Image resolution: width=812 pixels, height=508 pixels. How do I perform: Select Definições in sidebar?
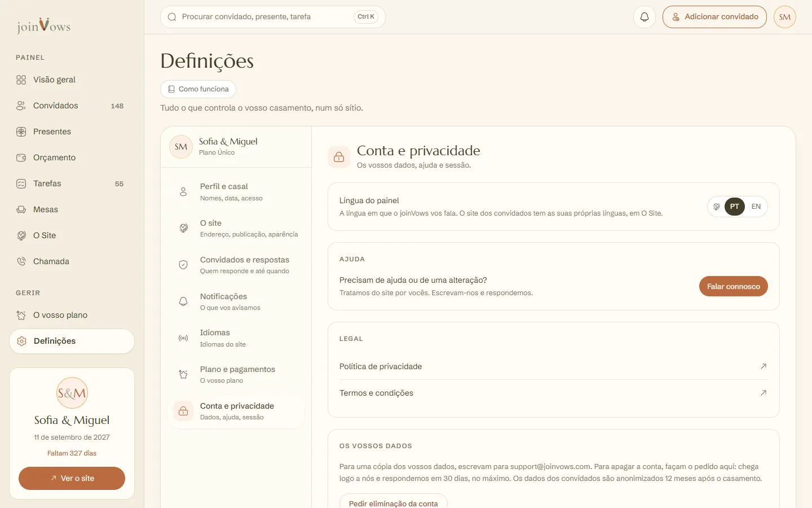tap(72, 341)
